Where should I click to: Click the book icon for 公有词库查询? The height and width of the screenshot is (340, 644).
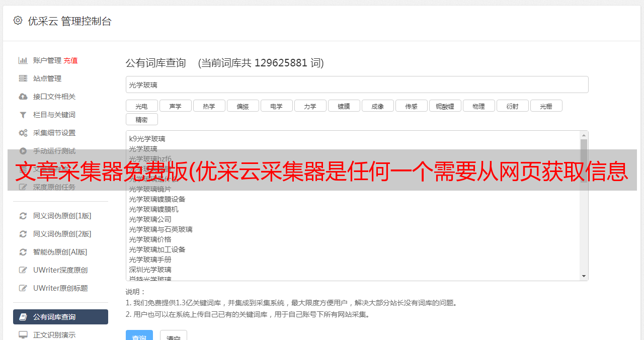pyautogui.click(x=23, y=317)
